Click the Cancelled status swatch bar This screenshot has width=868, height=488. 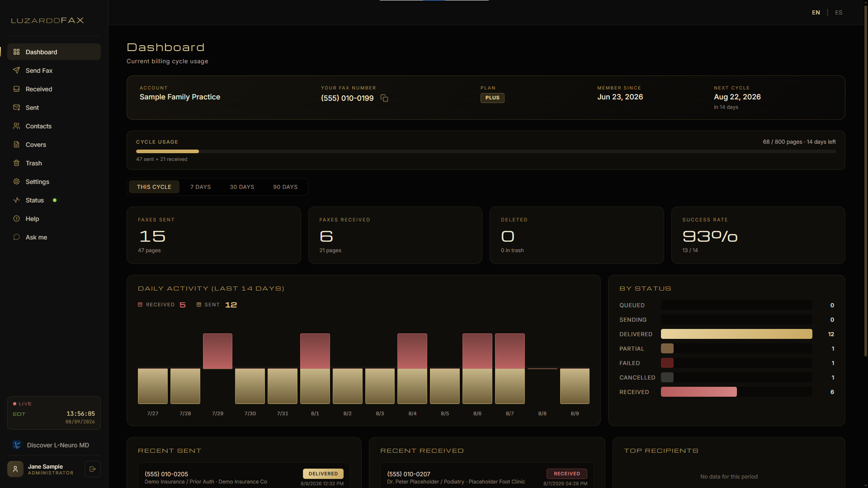pos(667,378)
